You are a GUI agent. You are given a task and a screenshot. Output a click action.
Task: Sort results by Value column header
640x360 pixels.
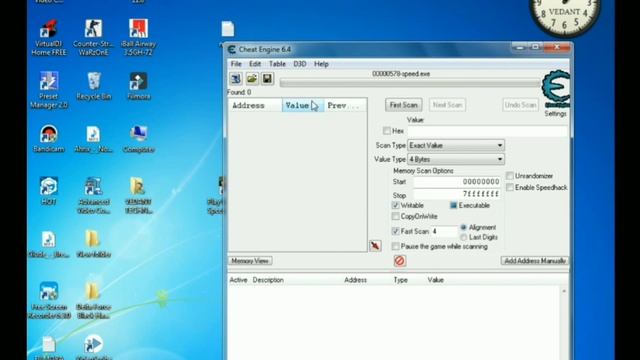(303, 105)
